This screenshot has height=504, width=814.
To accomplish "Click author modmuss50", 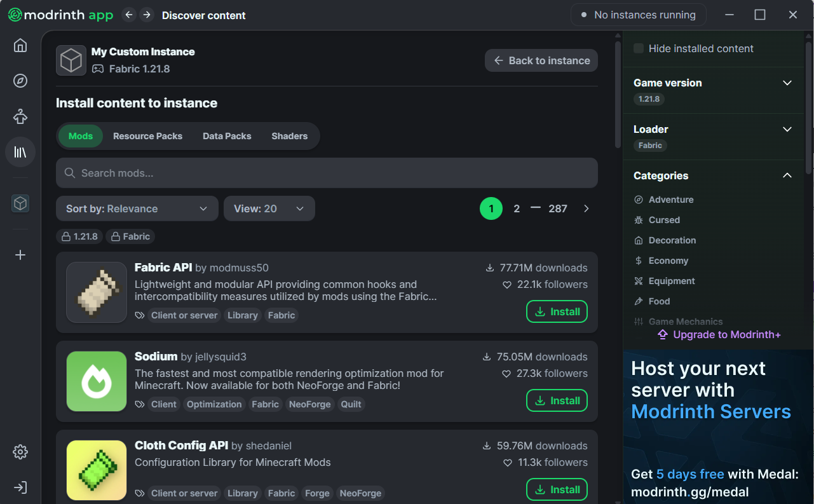I will tap(238, 268).
